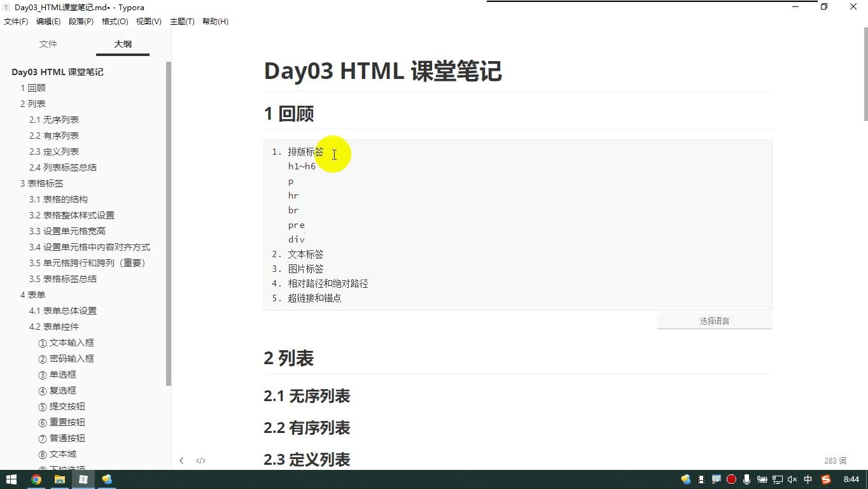
Task: Click the 选择语言 code language box
Action: pyautogui.click(x=714, y=321)
